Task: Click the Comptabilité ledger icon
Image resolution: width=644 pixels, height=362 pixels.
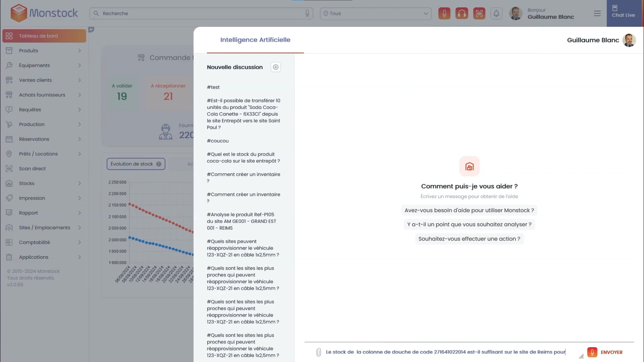Action: [x=9, y=242]
